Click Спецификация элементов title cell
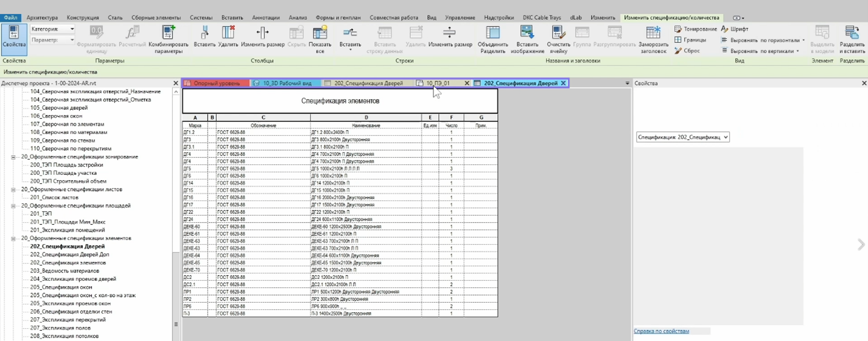 (x=340, y=101)
